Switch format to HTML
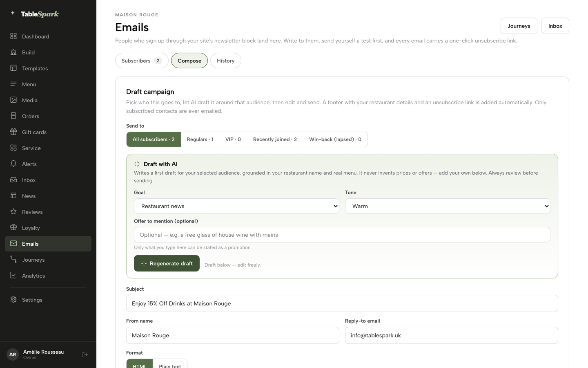This screenshot has height=368, width=588. pos(140,364)
